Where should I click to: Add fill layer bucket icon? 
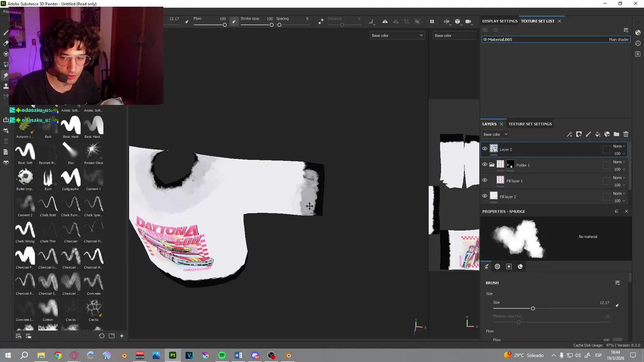pyautogui.click(x=598, y=134)
